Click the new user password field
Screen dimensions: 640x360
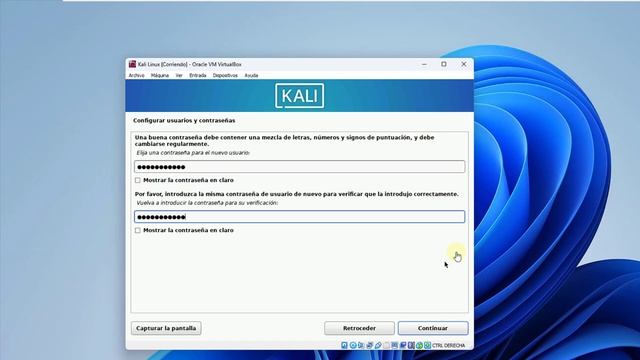click(300, 167)
